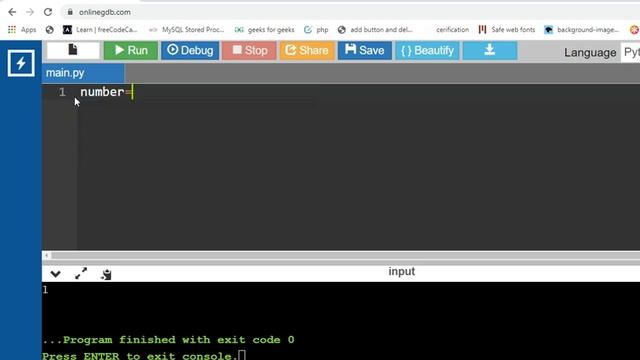640x360 pixels.
Task: Click the lock icon beside onlinegdb.com
Action: (70, 12)
